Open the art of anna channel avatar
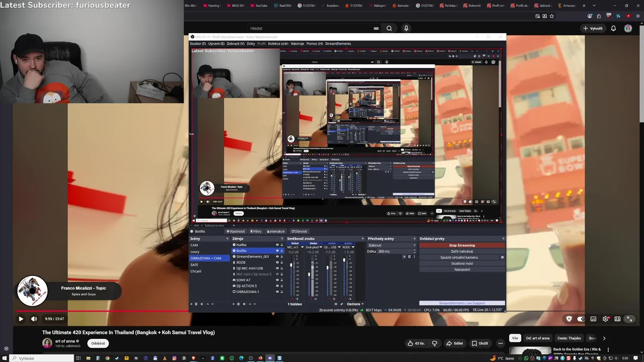The height and width of the screenshot is (362, 644). click(47, 343)
